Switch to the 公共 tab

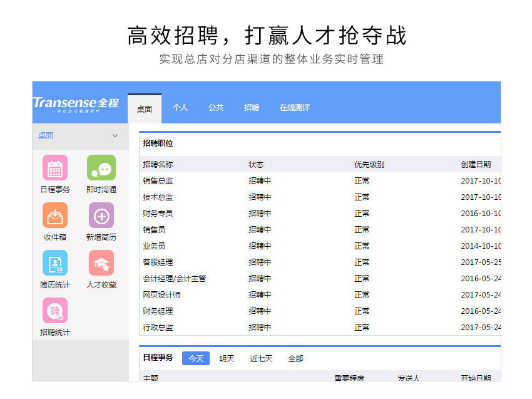point(216,108)
